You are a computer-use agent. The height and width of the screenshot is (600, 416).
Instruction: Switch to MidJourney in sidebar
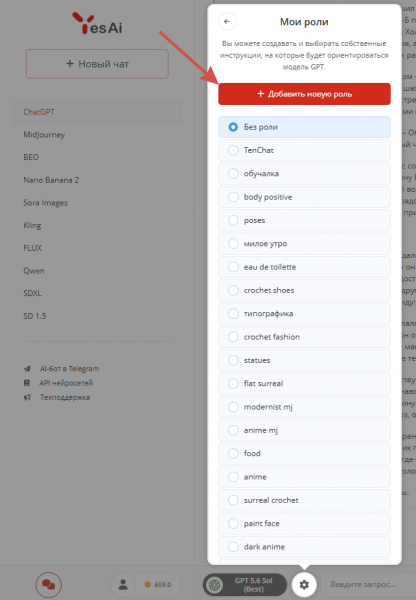pyautogui.click(x=44, y=135)
